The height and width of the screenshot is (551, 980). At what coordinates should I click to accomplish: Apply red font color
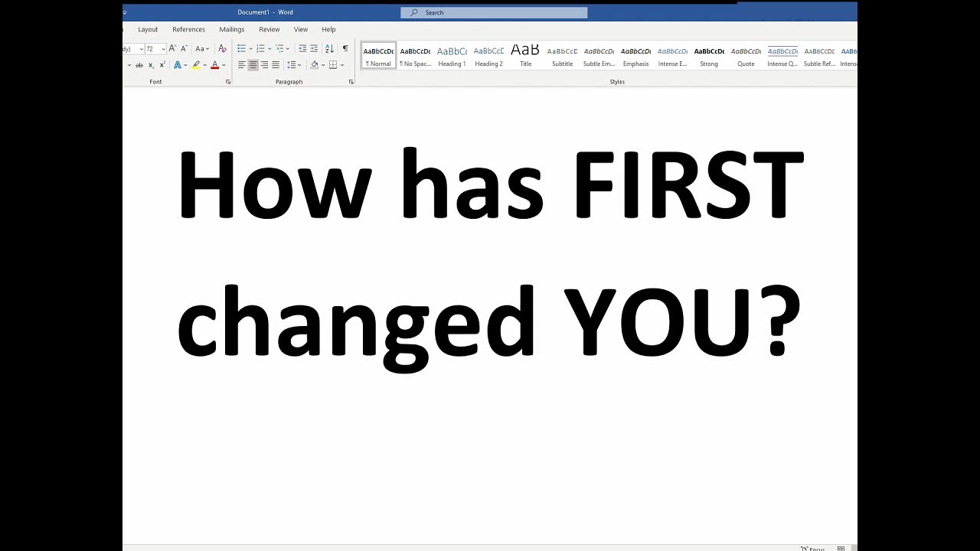(x=215, y=65)
